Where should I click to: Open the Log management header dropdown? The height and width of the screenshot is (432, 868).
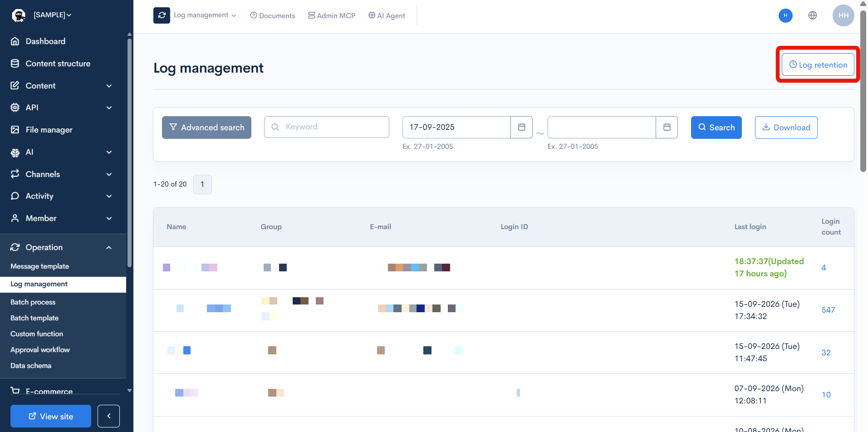tap(205, 15)
